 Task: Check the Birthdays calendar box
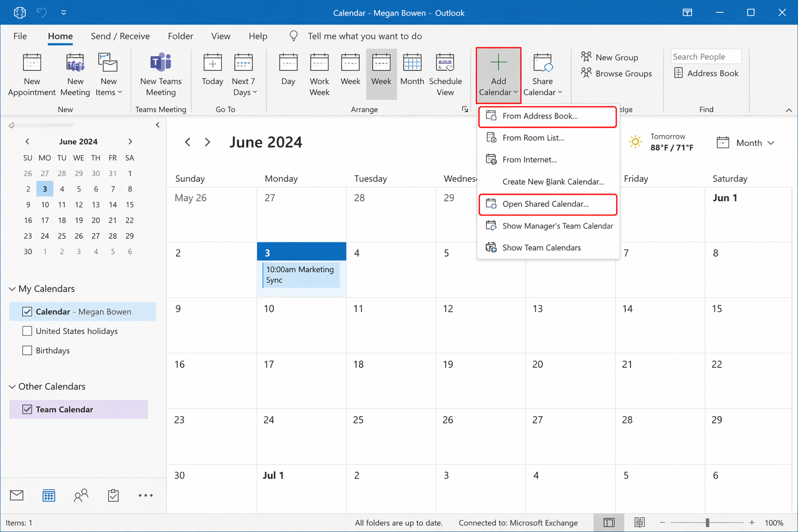[28, 351]
